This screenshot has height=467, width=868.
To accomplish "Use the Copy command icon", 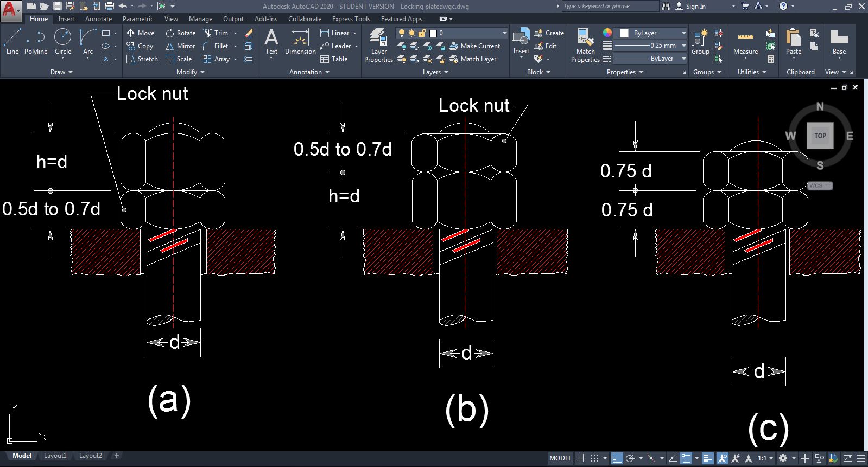I will (140, 46).
